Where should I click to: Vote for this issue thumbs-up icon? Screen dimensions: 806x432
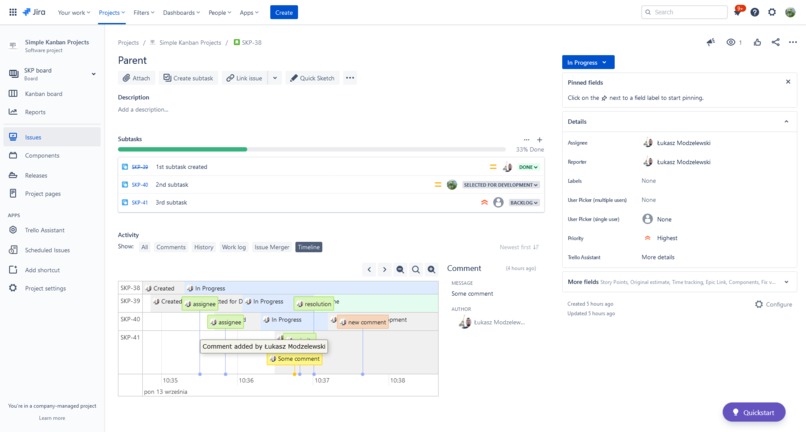pyautogui.click(x=757, y=42)
